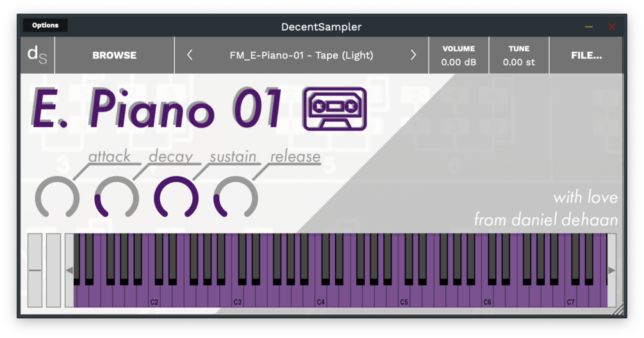The image size is (644, 338).
Task: Click the DecentSampler ds logo icon
Action: [x=37, y=55]
